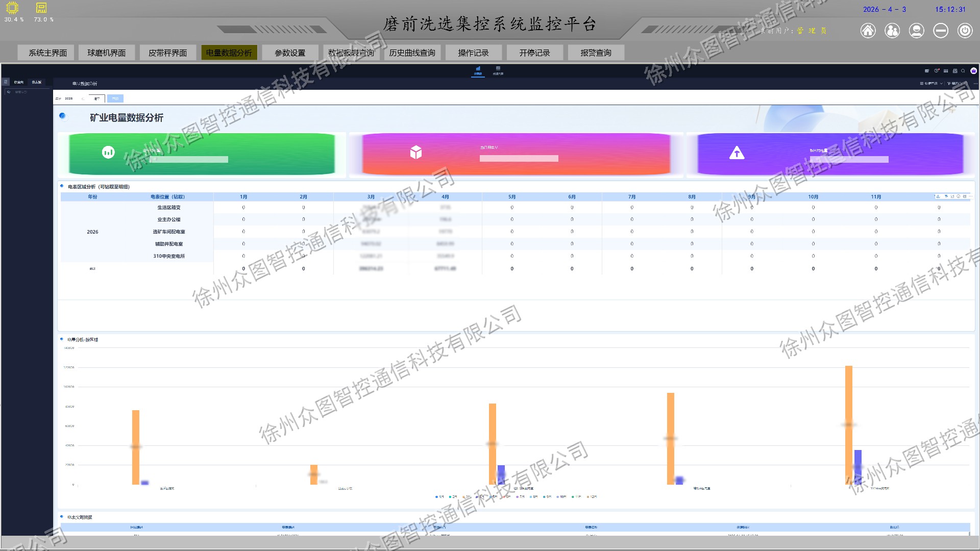
Task: Click the 报警查询 button
Action: [x=596, y=53]
